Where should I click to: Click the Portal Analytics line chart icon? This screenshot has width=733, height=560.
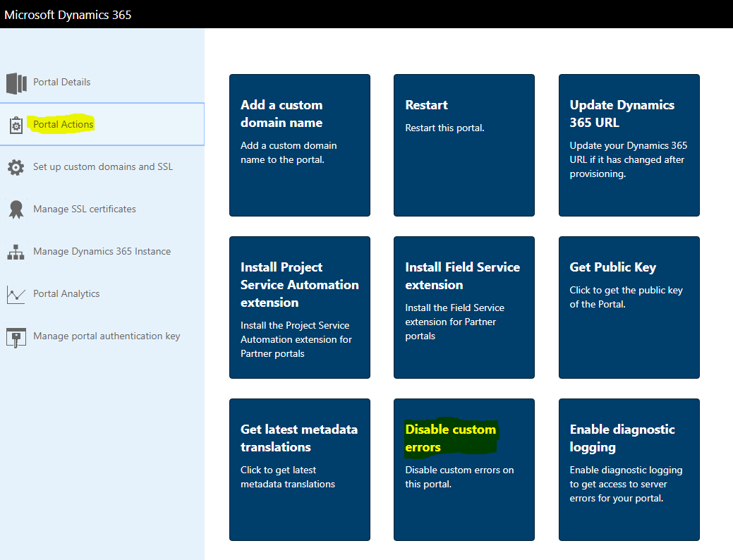(x=16, y=295)
